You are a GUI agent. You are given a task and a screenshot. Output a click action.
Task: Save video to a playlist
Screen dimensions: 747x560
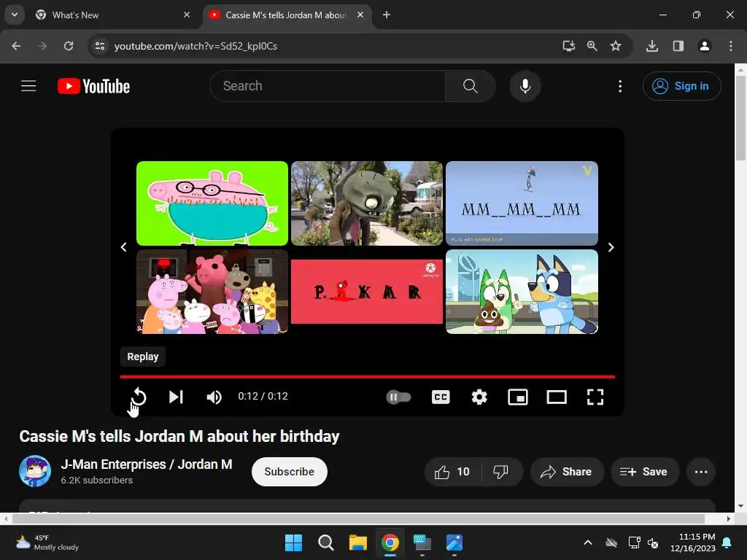645,472
